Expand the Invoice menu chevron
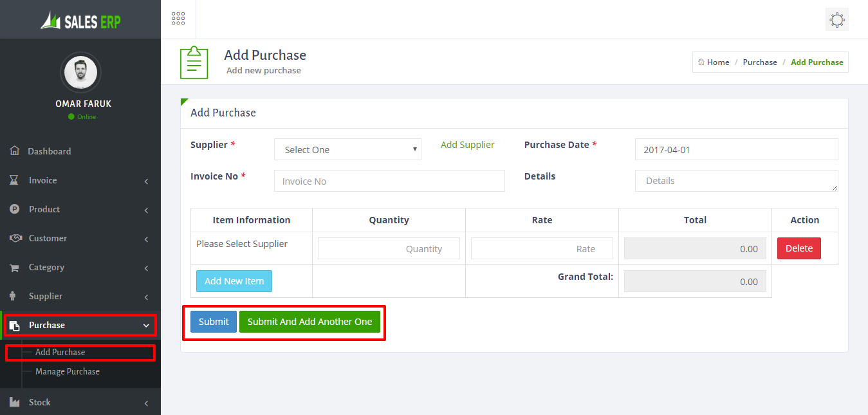Screen dimensions: 868x415 (146, 181)
